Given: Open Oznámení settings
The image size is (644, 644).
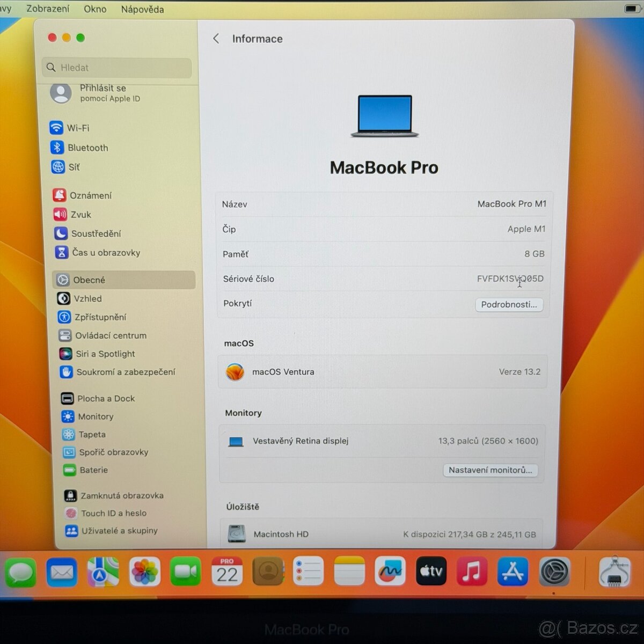Looking at the screenshot, I should 91,195.
